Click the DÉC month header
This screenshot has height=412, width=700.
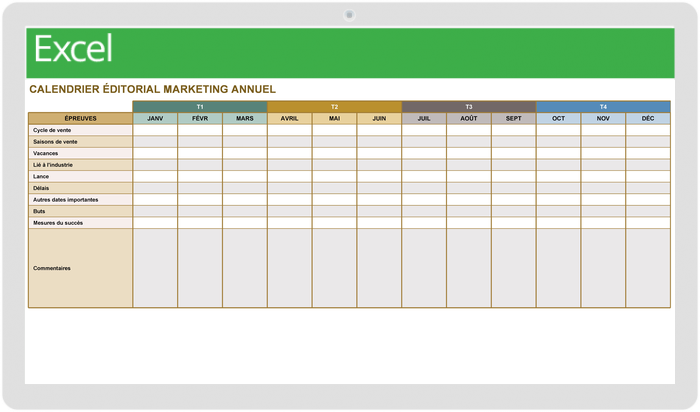pyautogui.click(x=648, y=118)
